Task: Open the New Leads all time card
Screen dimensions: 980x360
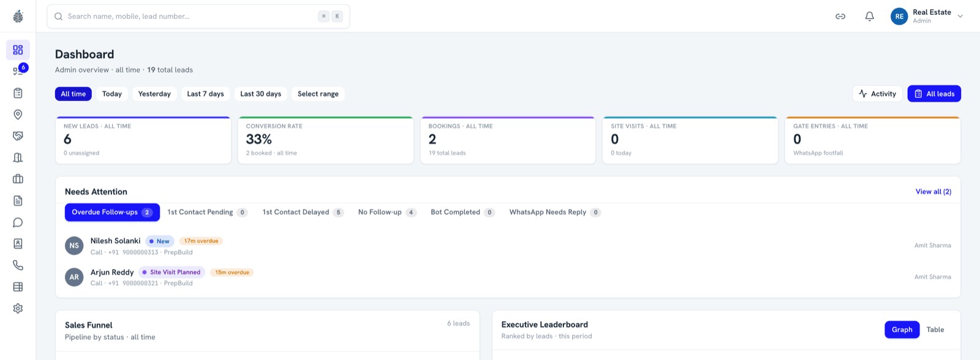Action: point(143,140)
